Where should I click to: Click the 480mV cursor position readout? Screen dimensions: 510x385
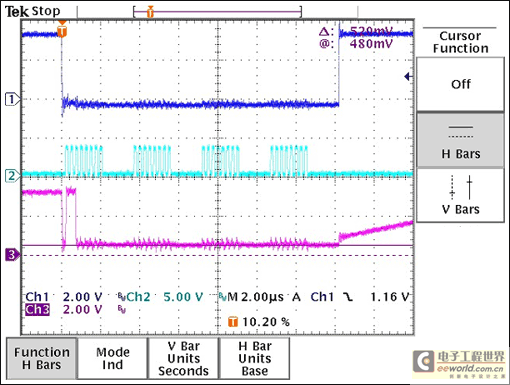pos(371,44)
